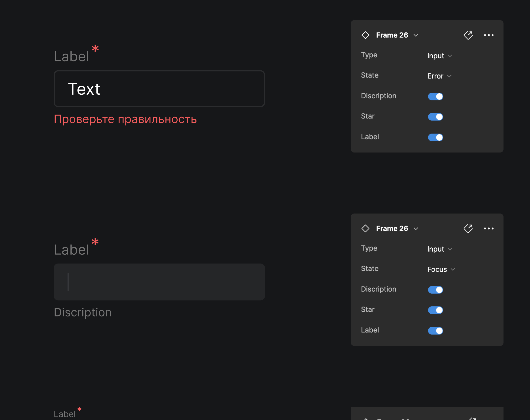Image resolution: width=530 pixels, height=420 pixels.
Task: Click the component diamond icon in top panel
Action: click(x=365, y=35)
